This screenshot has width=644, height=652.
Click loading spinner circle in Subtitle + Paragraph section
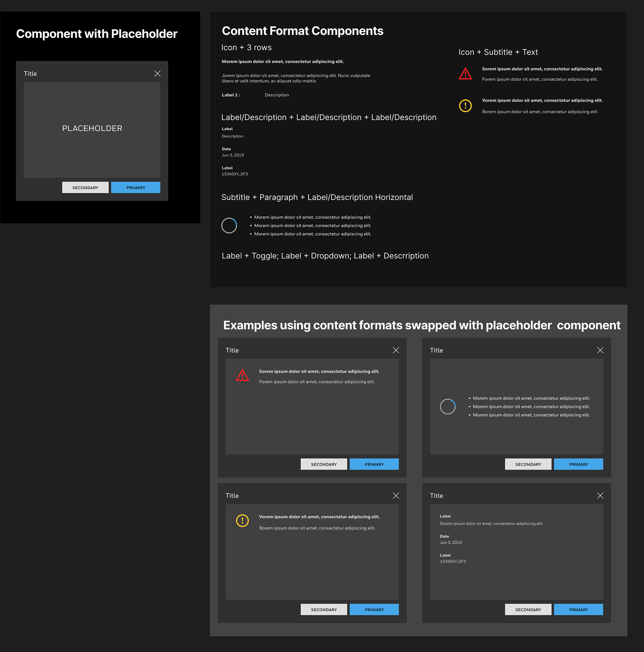tap(229, 225)
